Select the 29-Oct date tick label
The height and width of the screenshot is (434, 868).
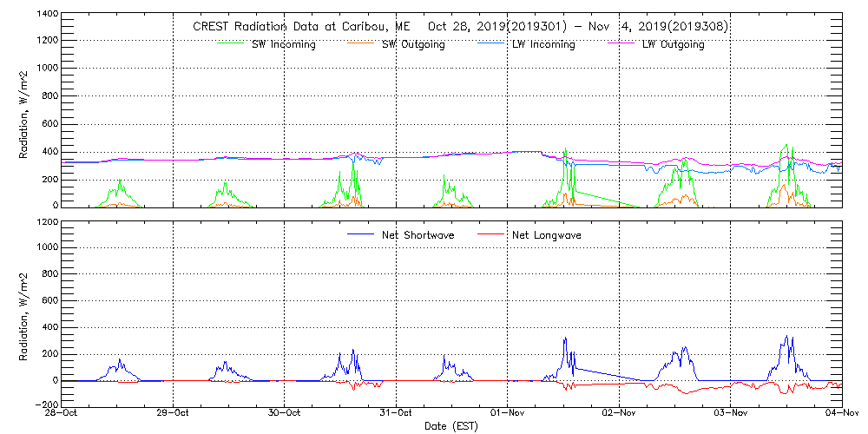[x=174, y=414]
